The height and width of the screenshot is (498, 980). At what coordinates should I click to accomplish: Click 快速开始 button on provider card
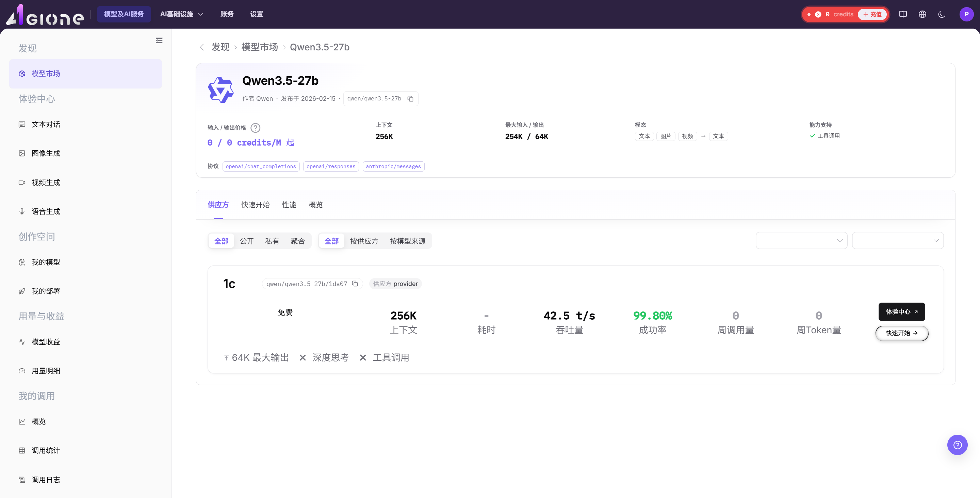[x=902, y=333]
